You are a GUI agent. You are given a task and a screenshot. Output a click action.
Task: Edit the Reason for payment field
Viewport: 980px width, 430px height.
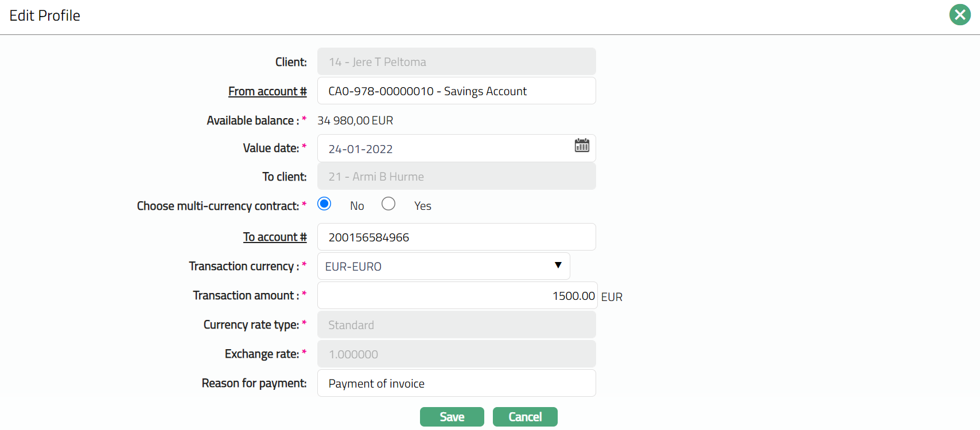pos(456,384)
